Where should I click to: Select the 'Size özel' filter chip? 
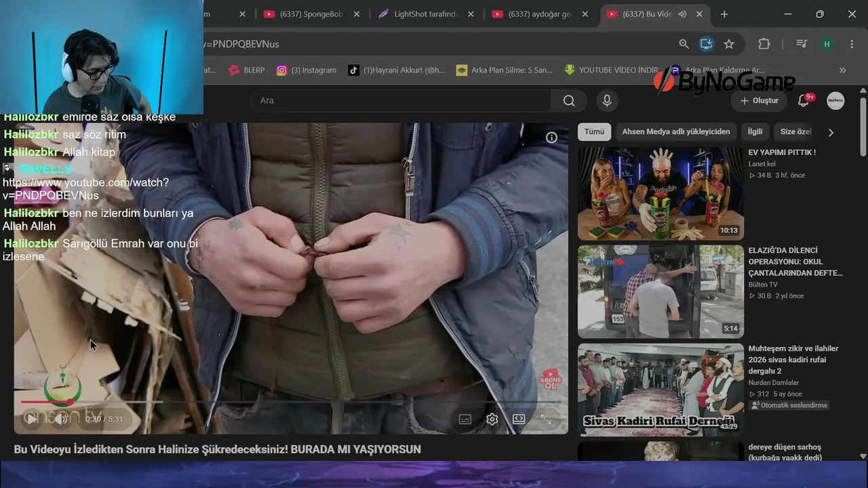(795, 132)
